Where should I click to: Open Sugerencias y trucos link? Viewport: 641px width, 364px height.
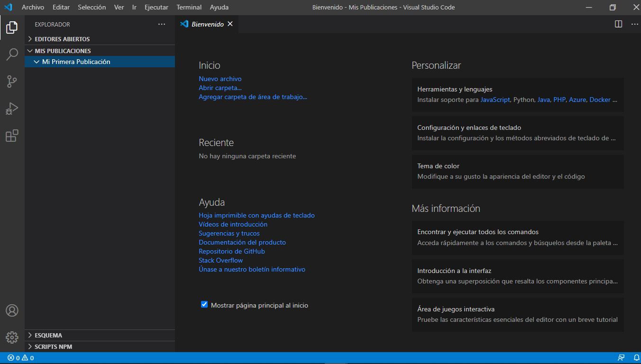(x=229, y=233)
